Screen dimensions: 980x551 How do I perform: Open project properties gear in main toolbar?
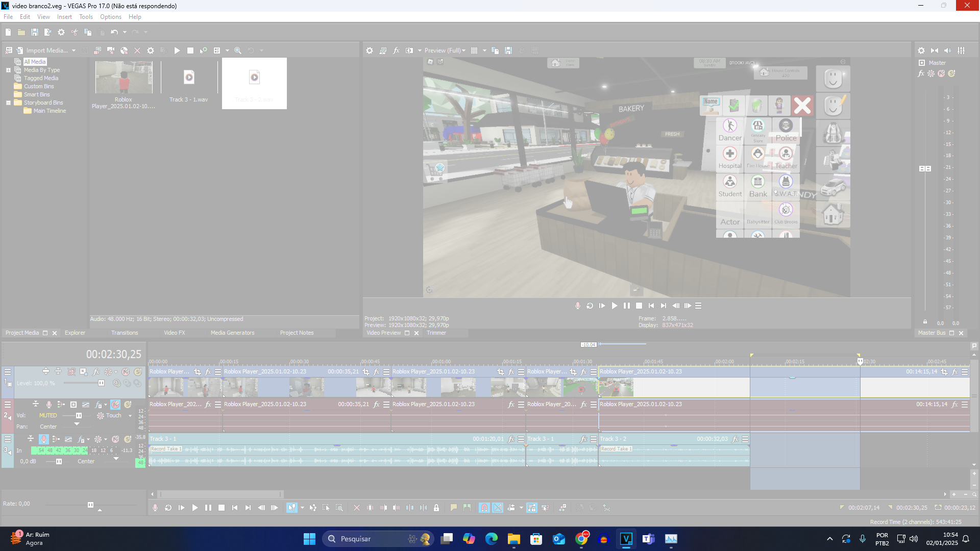tap(61, 32)
